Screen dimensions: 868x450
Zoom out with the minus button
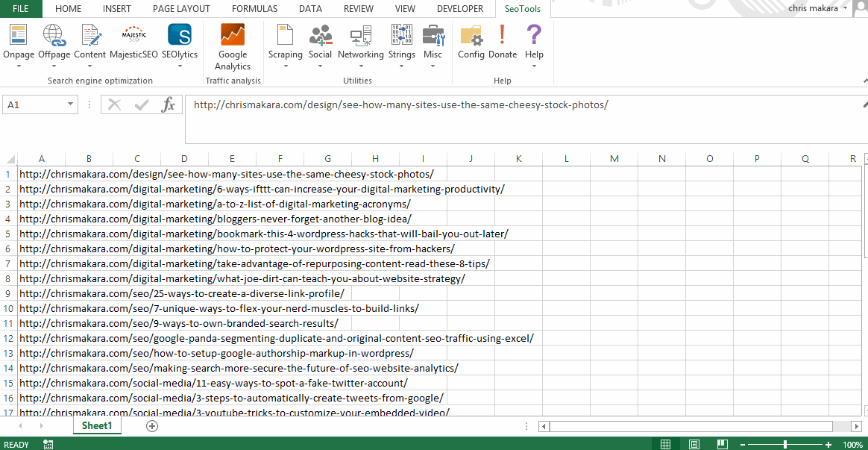point(742,444)
